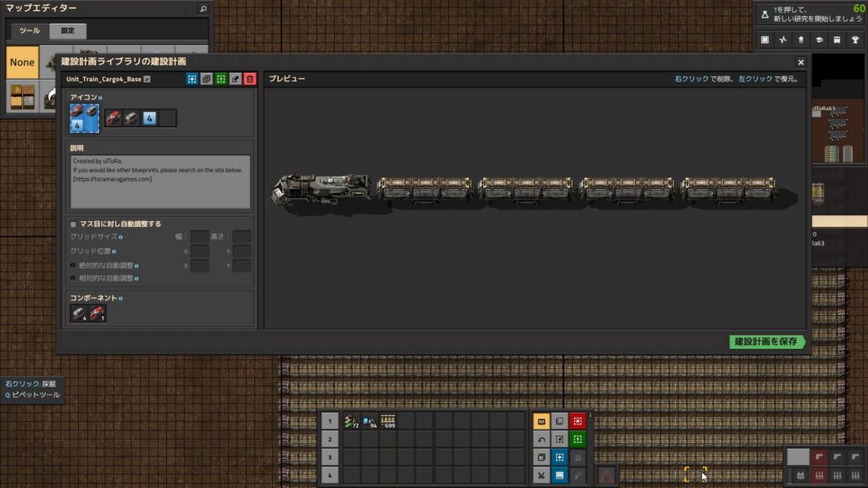868x488 pixels.
Task: Select quickbar row 4 button
Action: click(x=330, y=475)
